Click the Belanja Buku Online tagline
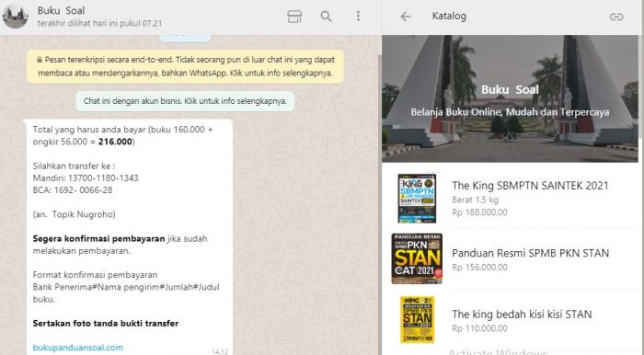 coord(510,112)
